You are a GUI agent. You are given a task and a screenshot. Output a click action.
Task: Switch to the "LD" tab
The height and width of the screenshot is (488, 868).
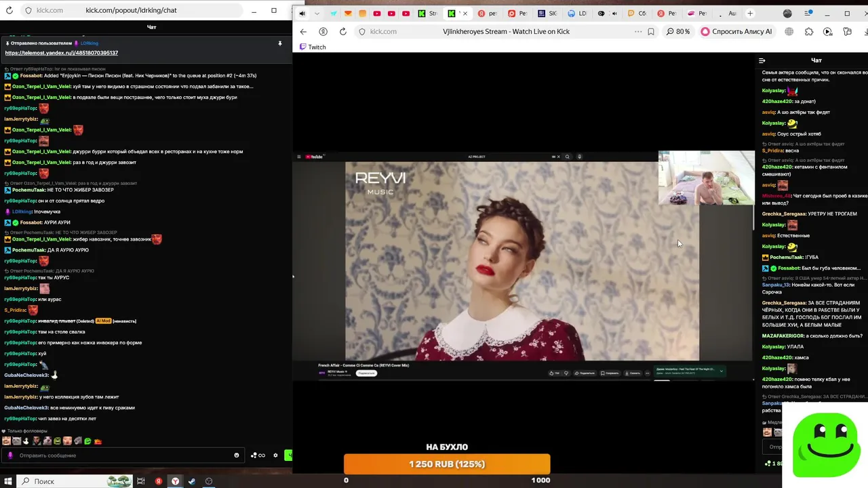[x=577, y=14]
